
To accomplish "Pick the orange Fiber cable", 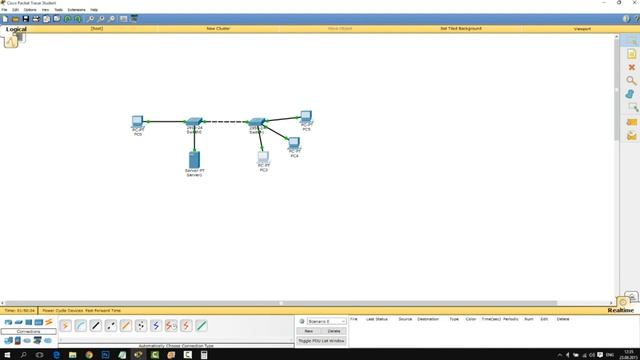I will click(x=126, y=326).
